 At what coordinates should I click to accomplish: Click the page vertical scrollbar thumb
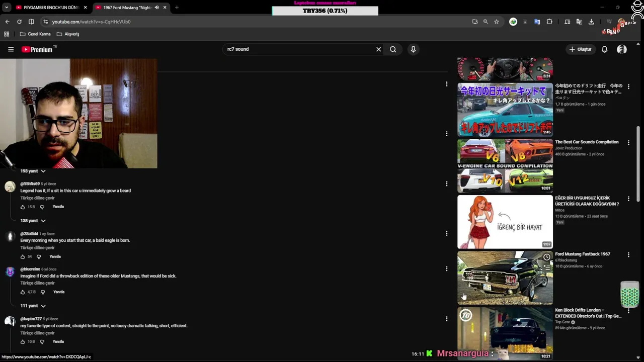coord(638,163)
